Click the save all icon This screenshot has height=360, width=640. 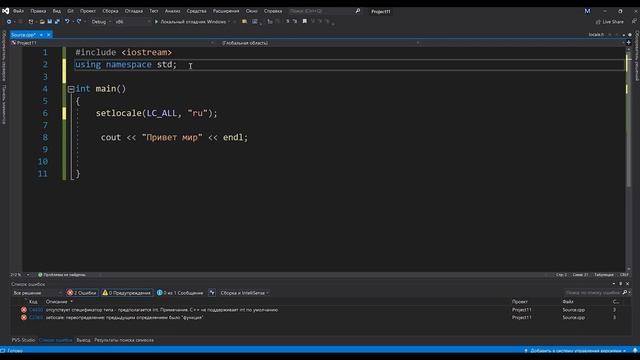[x=57, y=22]
